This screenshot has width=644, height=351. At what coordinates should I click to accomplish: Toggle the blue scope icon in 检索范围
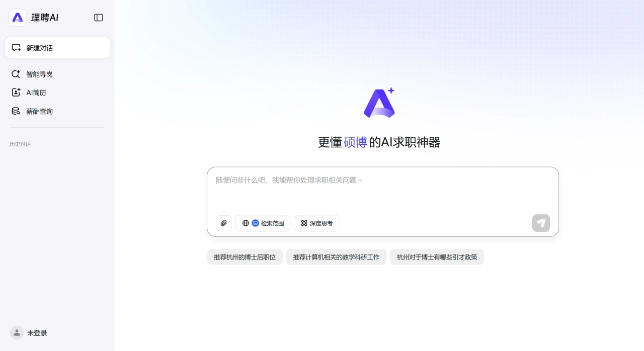click(256, 223)
